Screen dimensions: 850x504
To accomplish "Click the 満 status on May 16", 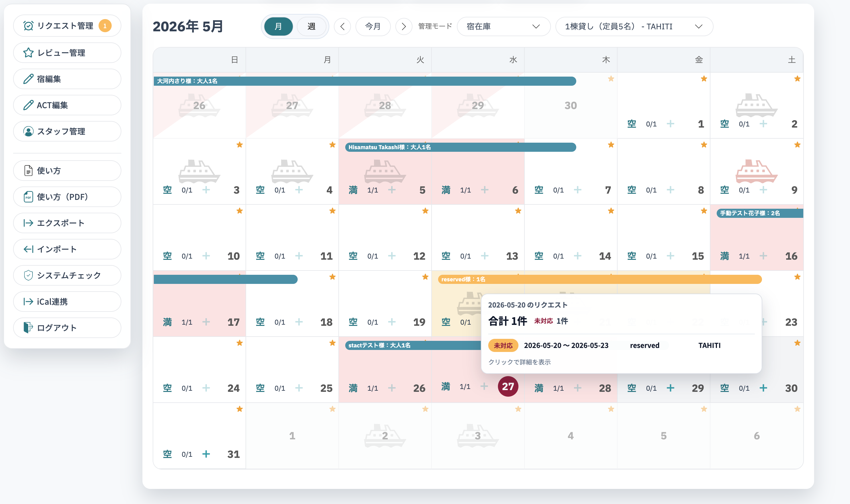I will (x=724, y=256).
